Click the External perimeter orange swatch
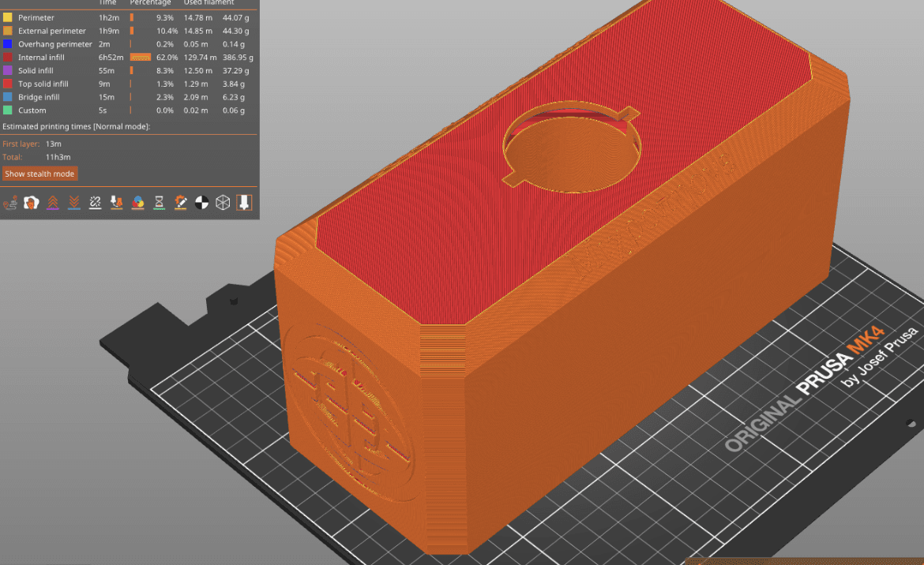The height and width of the screenshot is (565, 924). [8, 31]
